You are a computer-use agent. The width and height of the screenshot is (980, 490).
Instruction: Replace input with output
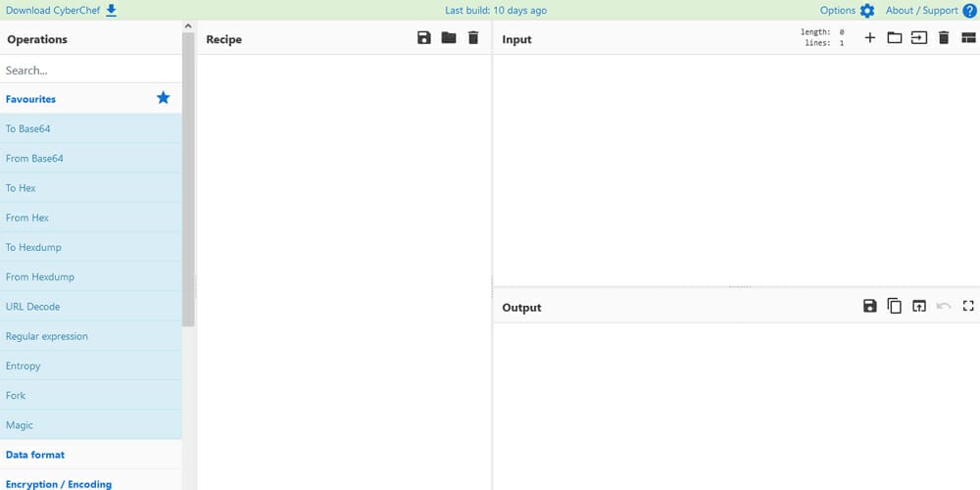918,306
